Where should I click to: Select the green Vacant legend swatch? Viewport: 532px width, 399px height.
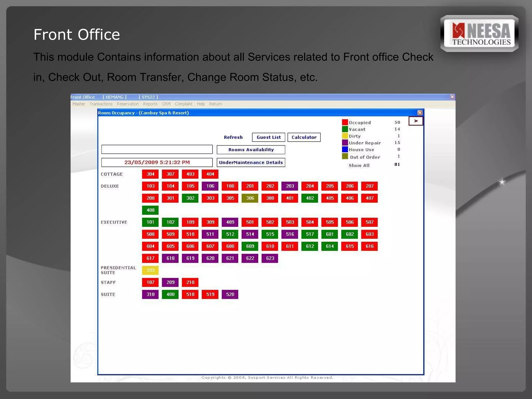coord(345,129)
